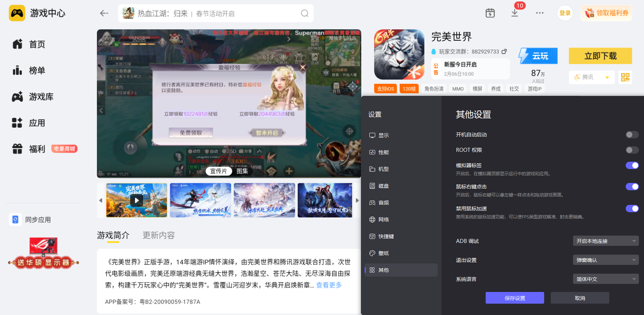Click 登录 login button
644x315 pixels.
[565, 13]
